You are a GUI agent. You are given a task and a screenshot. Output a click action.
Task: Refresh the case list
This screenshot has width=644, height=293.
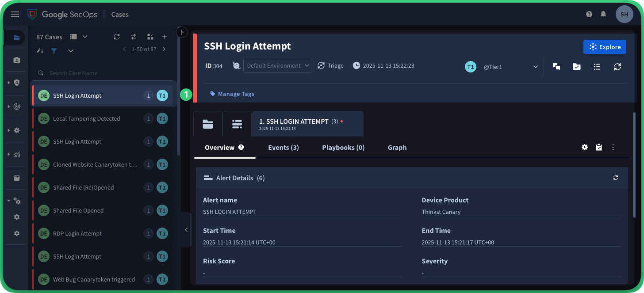117,37
